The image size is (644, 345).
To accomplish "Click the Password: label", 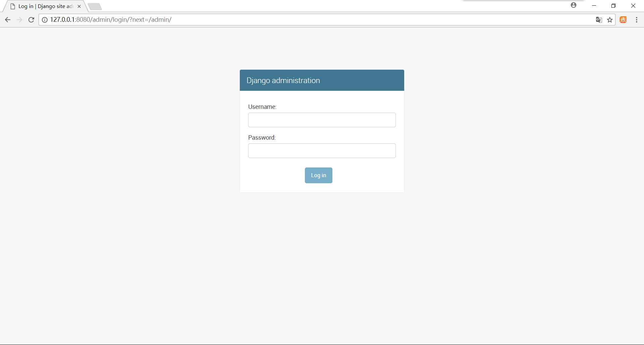I will [x=262, y=138].
